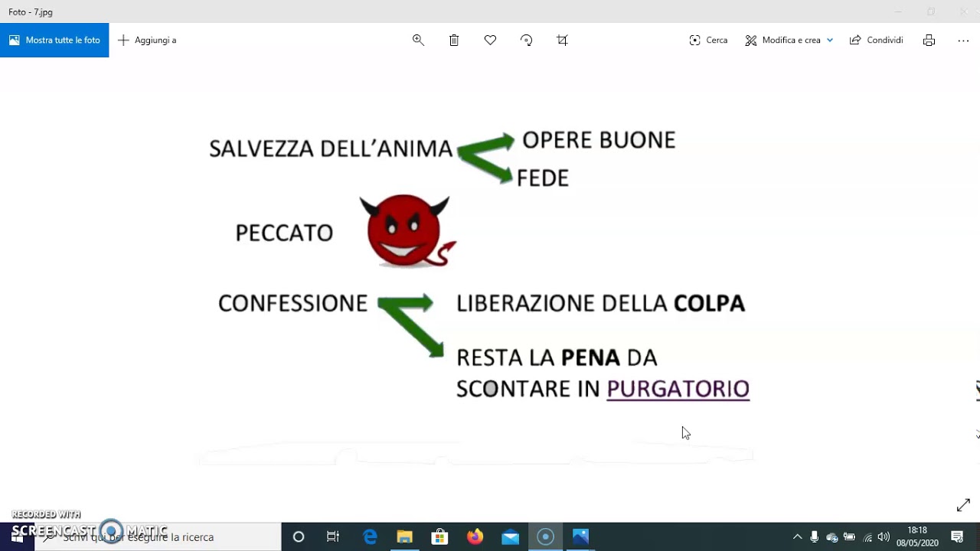The image size is (980, 551).
Task: Click Condividi share button
Action: tap(877, 40)
